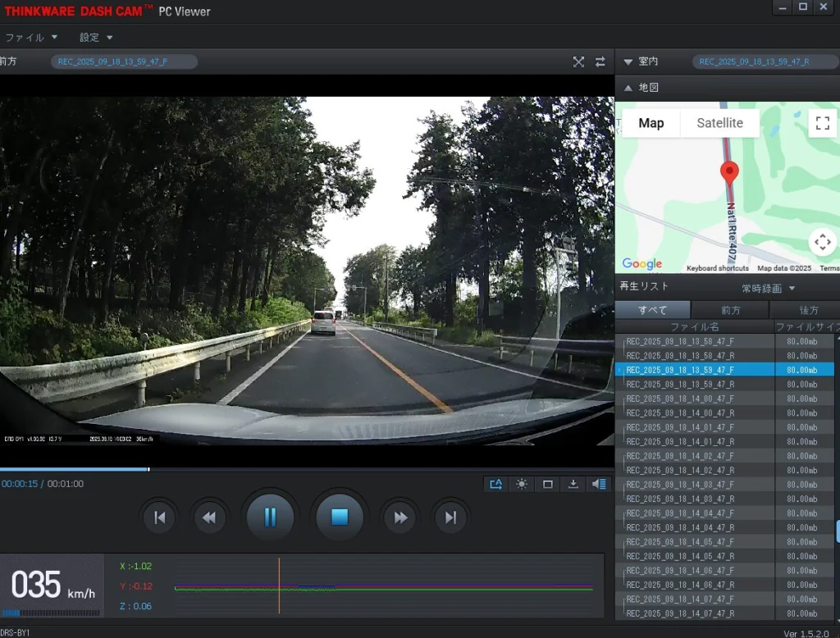The image size is (840, 638).
Task: Select the 前方 playlist tab
Action: tap(730, 310)
